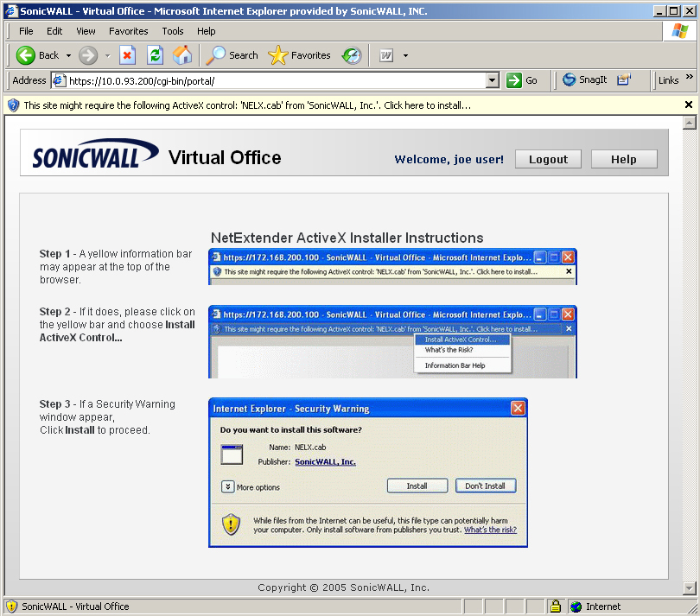The height and width of the screenshot is (616, 700).
Task: Click the Back arrow icon
Action: [26, 55]
